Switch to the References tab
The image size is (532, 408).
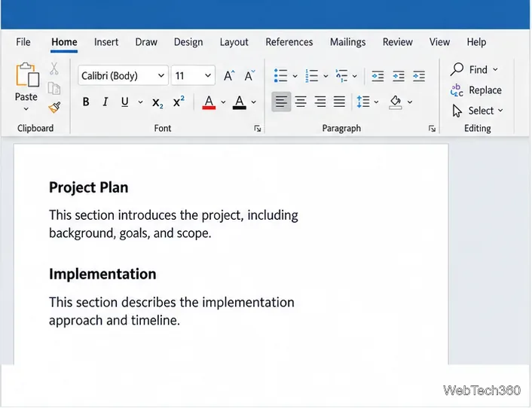coord(289,42)
